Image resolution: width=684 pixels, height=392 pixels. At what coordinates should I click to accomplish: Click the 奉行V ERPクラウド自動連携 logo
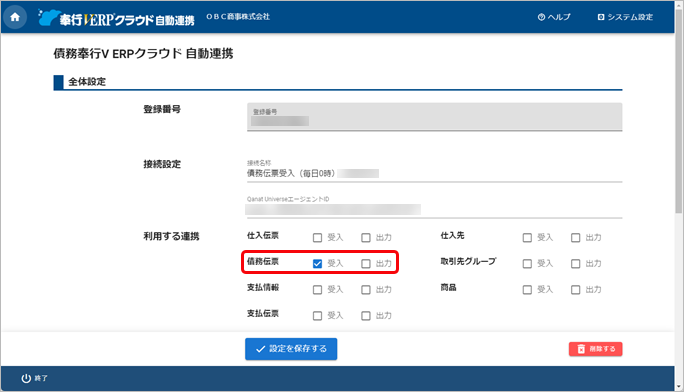116,18
